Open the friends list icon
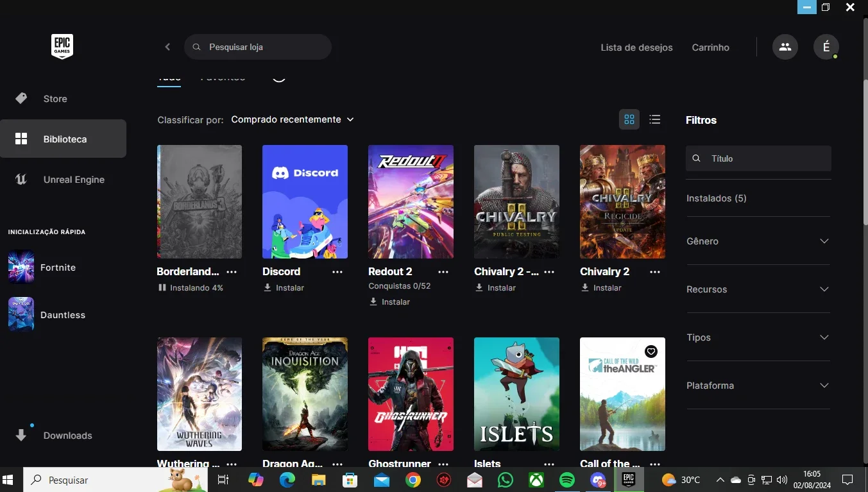This screenshot has width=868, height=492. (x=785, y=47)
